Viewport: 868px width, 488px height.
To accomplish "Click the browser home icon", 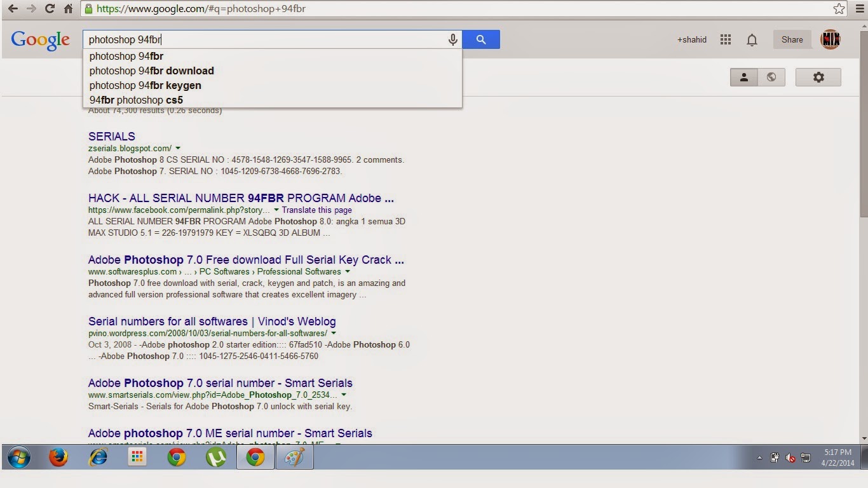I will click(x=69, y=9).
